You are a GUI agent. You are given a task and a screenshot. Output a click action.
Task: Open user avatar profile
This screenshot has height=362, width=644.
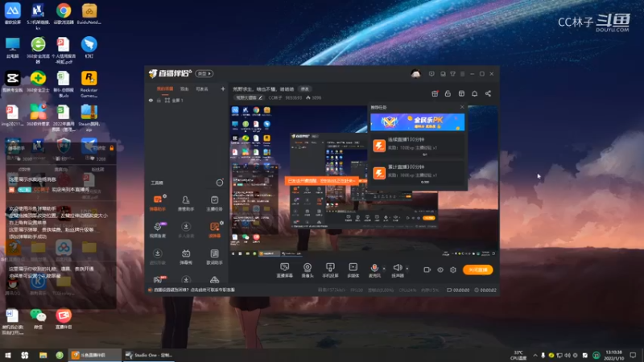point(415,73)
